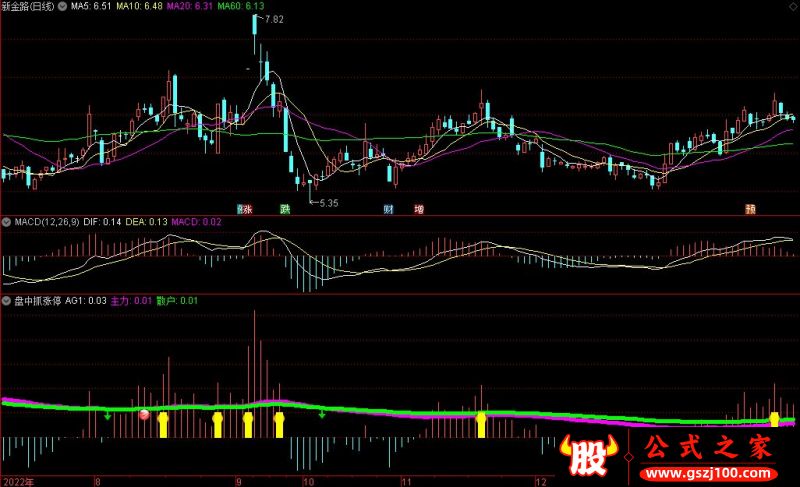Image resolution: width=800 pixels, height=487 pixels.
Task: Click the DIF: 0.14 value
Action: point(102,222)
